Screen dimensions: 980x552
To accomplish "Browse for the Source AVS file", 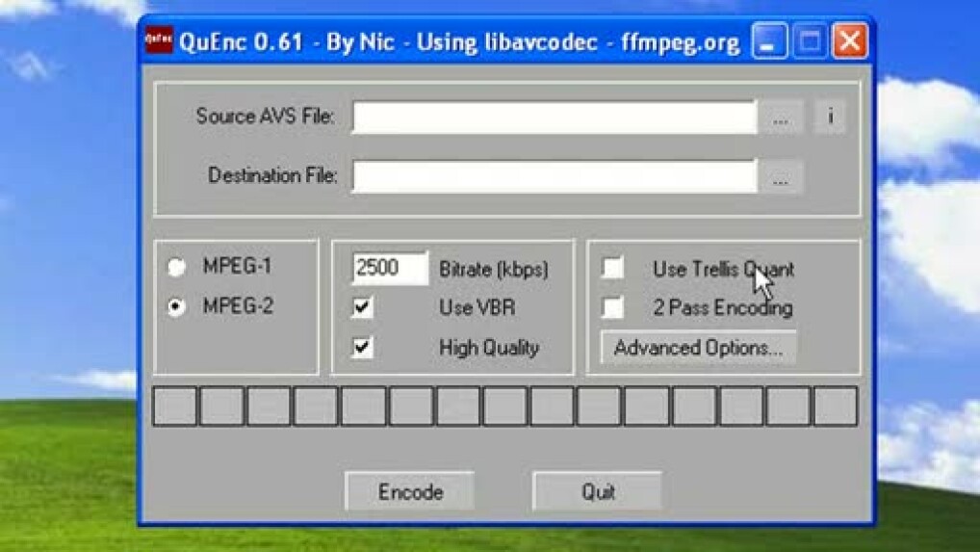I will point(780,118).
